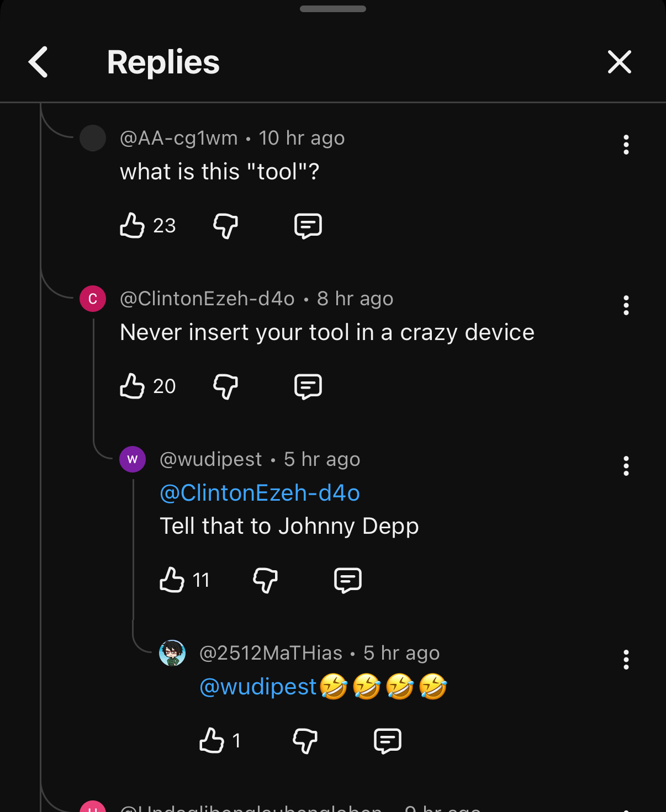Dislike @ClintonEzeh-d4o's comment

tap(225, 386)
